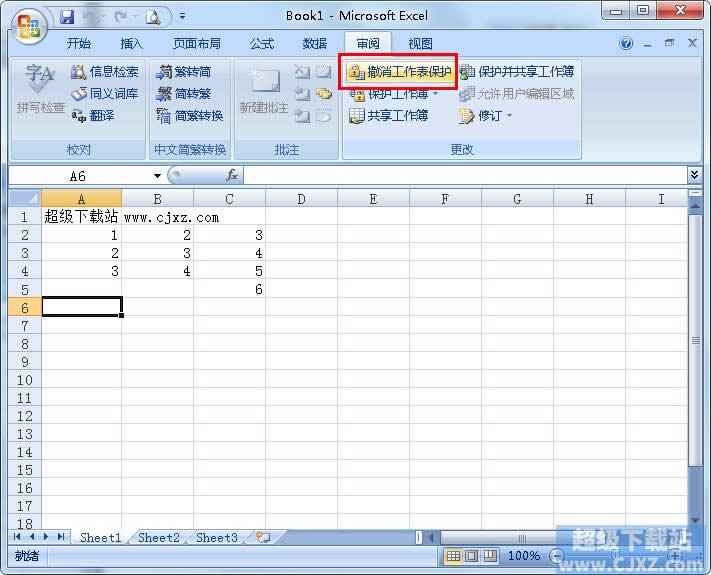Click 撤消工作表保护 unprotect sheet button
This screenshot has width=711, height=575.
pyautogui.click(x=400, y=72)
